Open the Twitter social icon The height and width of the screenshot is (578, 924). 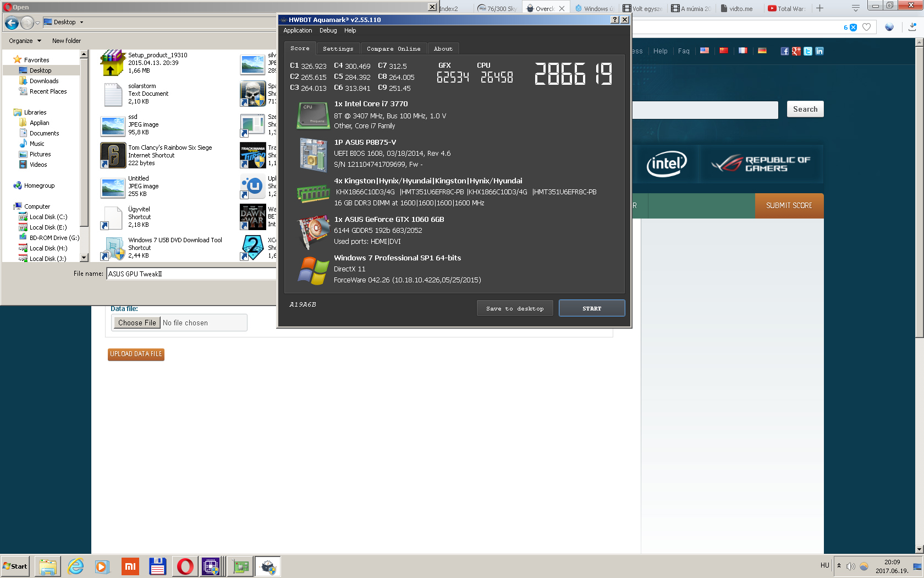pyautogui.click(x=808, y=51)
